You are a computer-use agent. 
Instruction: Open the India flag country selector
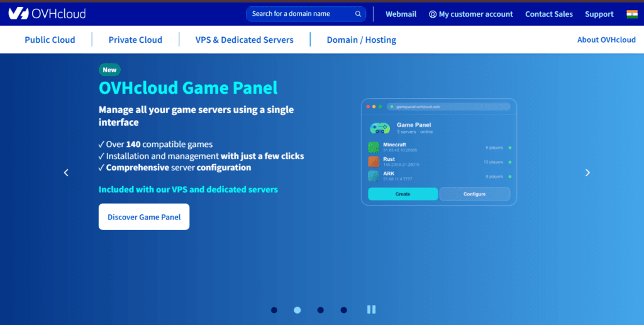tap(631, 14)
